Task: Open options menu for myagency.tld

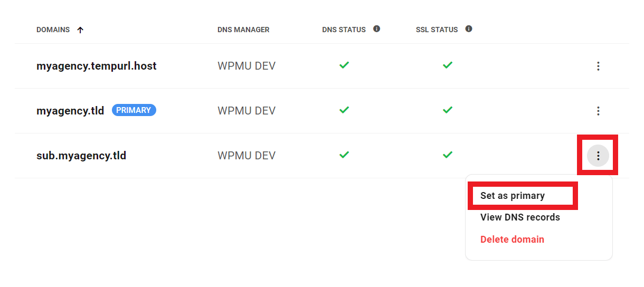Action: tap(598, 111)
